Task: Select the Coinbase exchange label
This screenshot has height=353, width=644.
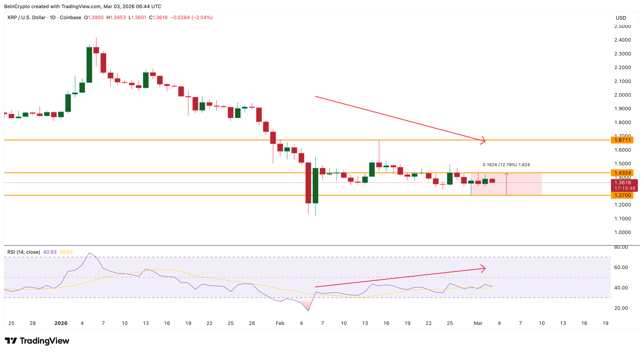Action: 71,18
